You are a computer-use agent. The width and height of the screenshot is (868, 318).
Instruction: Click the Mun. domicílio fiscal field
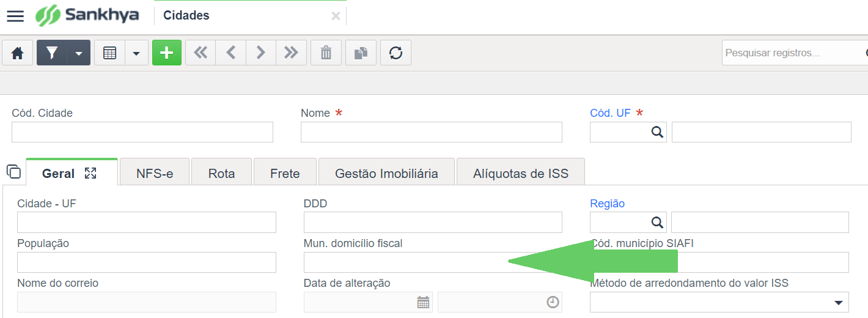point(433,262)
